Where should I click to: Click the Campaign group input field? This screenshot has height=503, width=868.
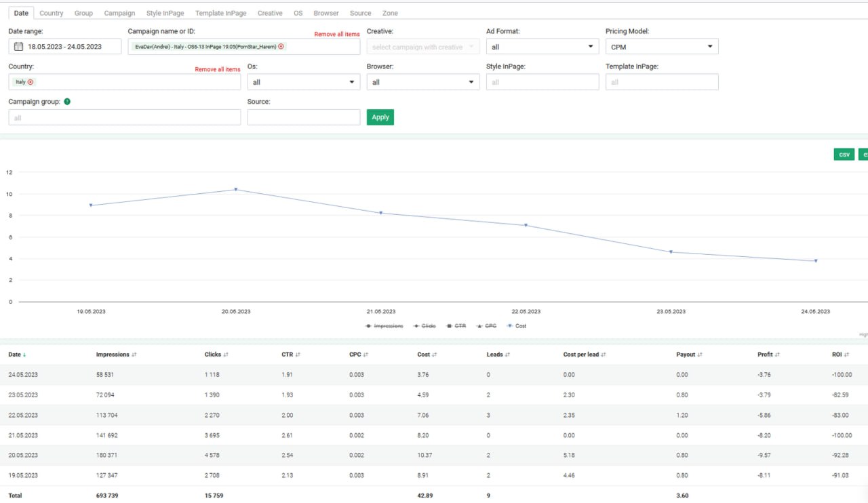click(x=125, y=117)
